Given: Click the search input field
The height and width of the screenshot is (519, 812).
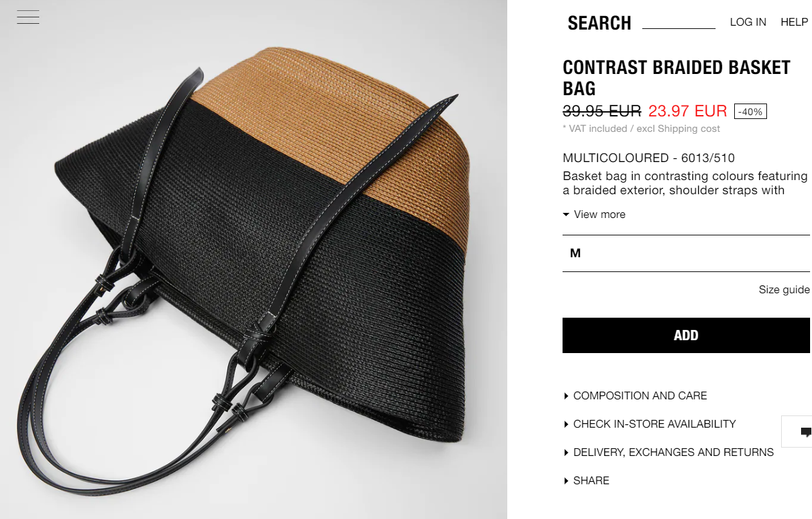Looking at the screenshot, I should [x=679, y=23].
